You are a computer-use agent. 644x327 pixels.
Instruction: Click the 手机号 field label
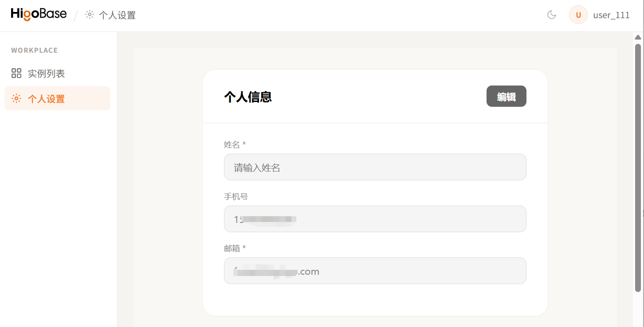(x=236, y=196)
